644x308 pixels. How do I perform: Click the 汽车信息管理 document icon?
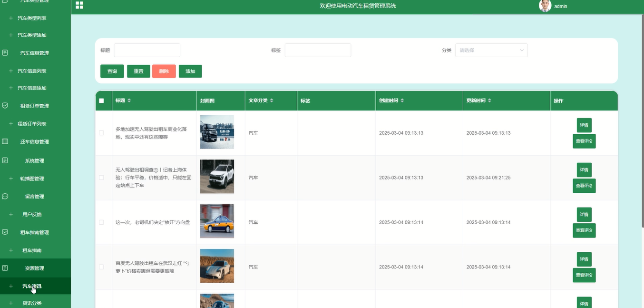pos(5,53)
